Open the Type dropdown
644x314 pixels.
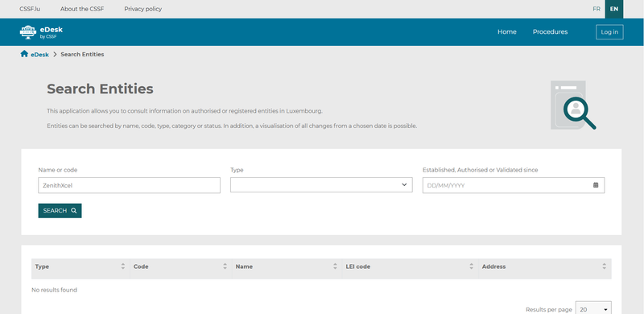(321, 185)
